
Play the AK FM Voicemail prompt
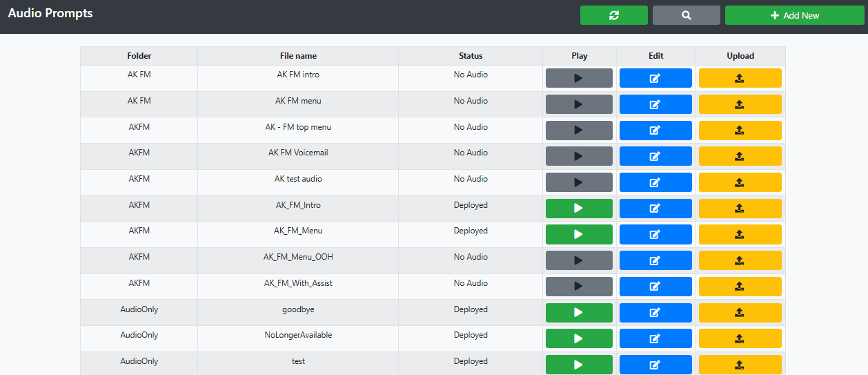coord(579,156)
